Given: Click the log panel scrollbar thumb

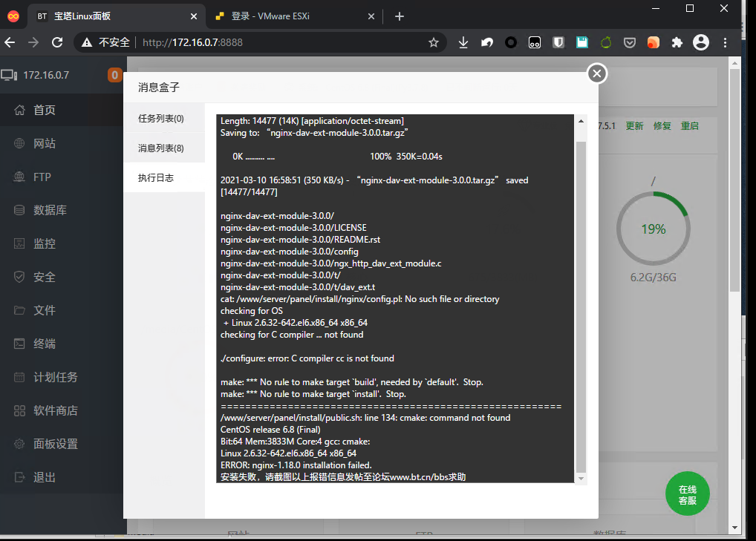Looking at the screenshot, I should pyautogui.click(x=581, y=306).
